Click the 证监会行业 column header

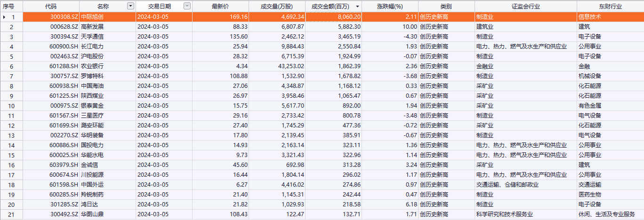click(x=525, y=7)
